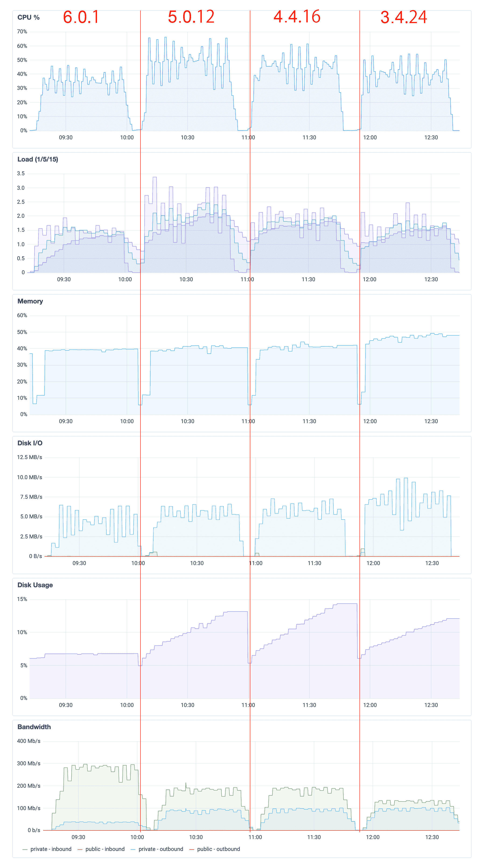Open the Memory panel title menu

(x=30, y=301)
